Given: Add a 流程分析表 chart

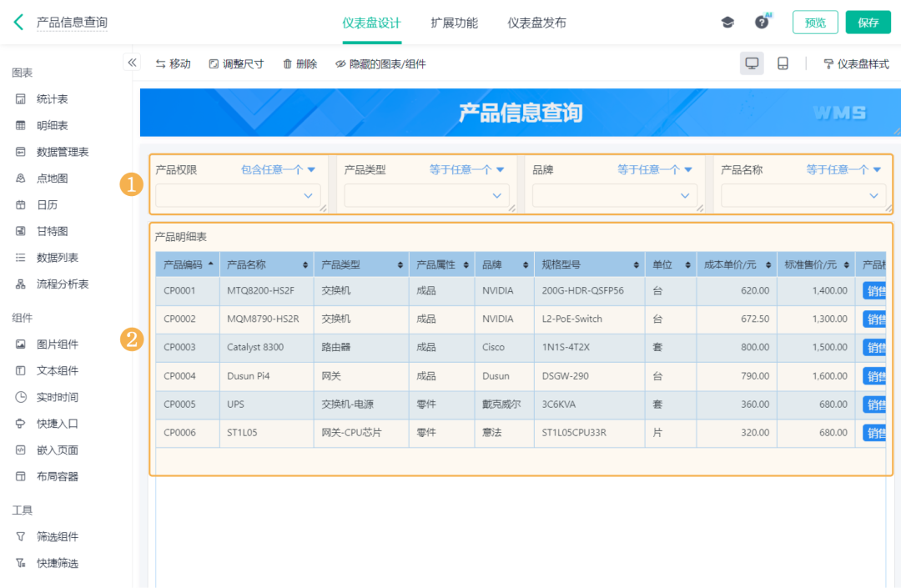Looking at the screenshot, I should [x=62, y=284].
